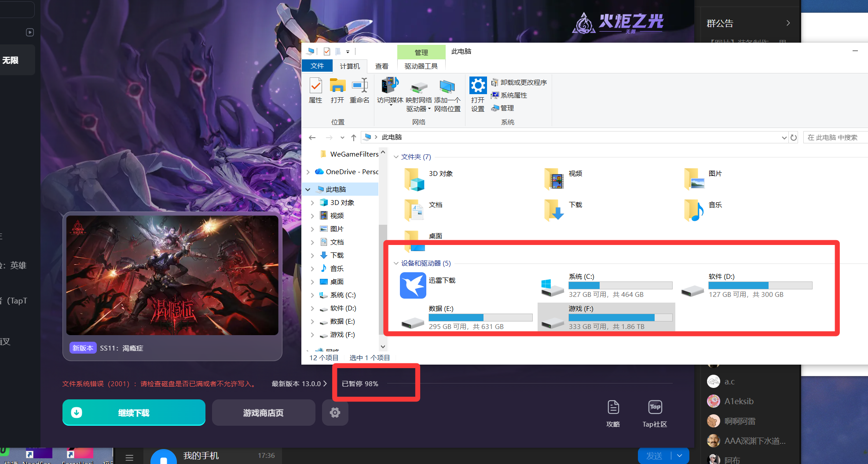
Task: Click the Access media (访问媒体) icon
Action: pos(390,91)
